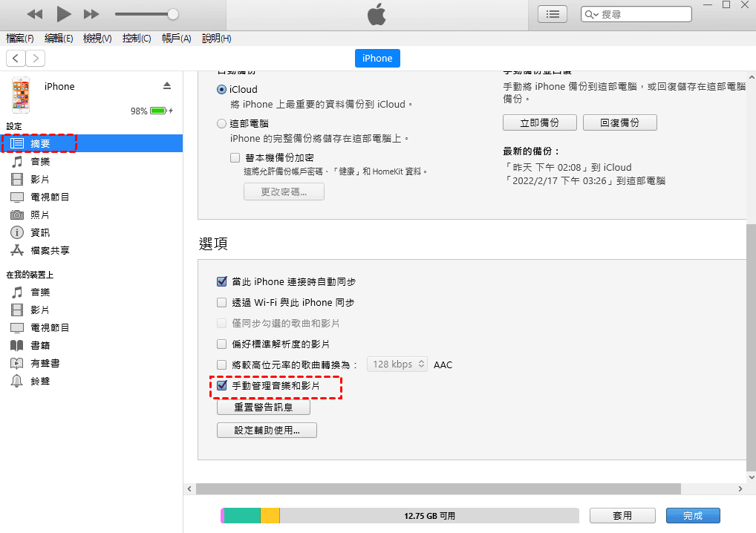Uncheck 手動管理音樂和影片 checkbox
The width and height of the screenshot is (756, 533).
[221, 386]
